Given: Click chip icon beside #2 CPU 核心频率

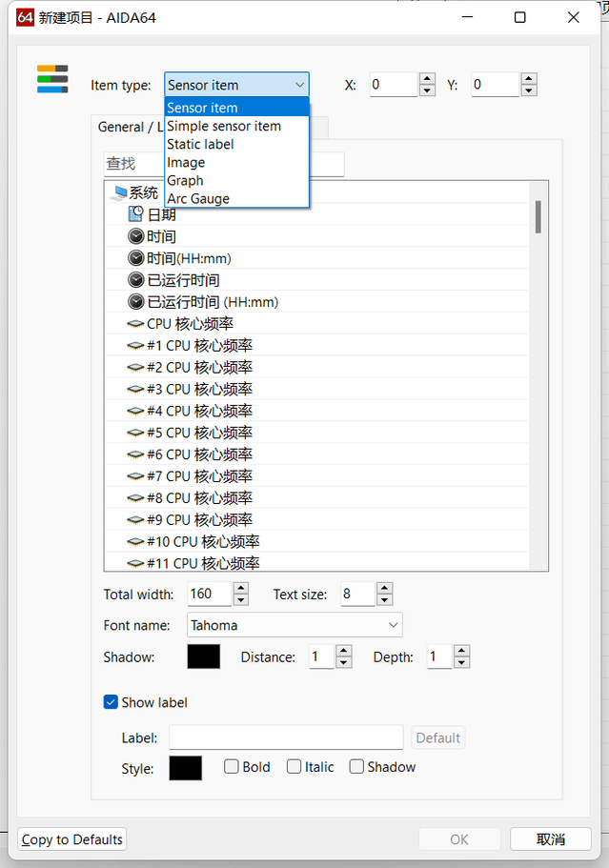Looking at the screenshot, I should [x=135, y=367].
